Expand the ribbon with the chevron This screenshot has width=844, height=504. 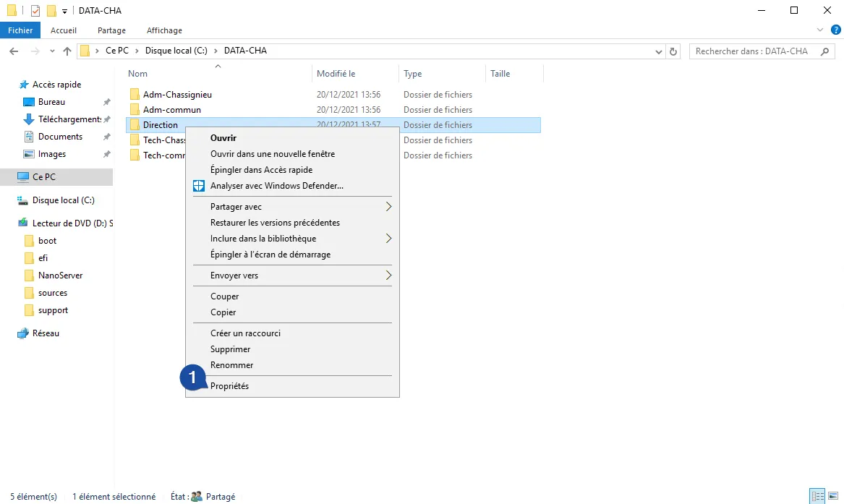coord(820,30)
